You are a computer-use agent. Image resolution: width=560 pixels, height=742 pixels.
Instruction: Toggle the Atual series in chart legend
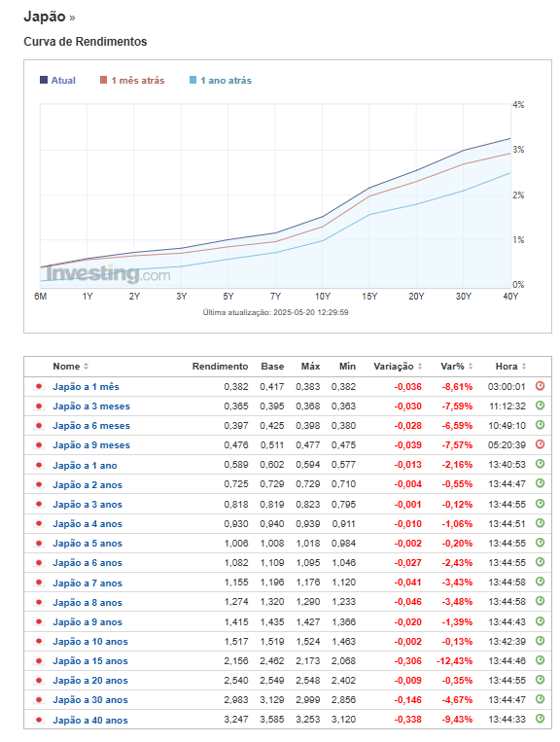tap(57, 80)
